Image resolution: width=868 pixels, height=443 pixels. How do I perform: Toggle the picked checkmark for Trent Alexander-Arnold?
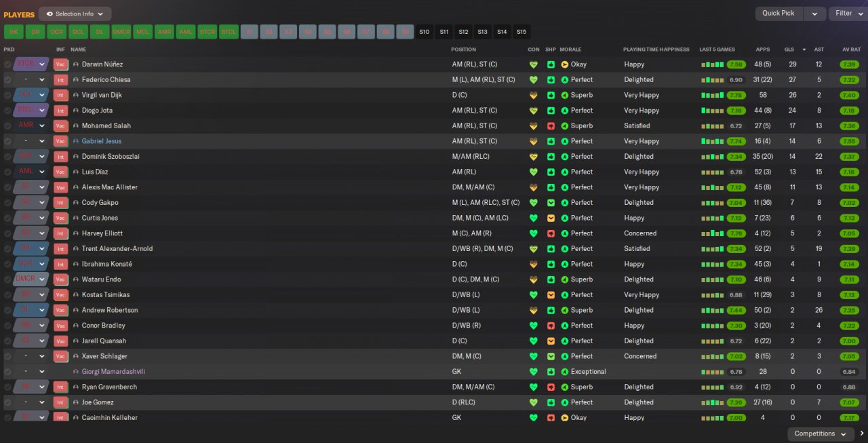(7, 248)
